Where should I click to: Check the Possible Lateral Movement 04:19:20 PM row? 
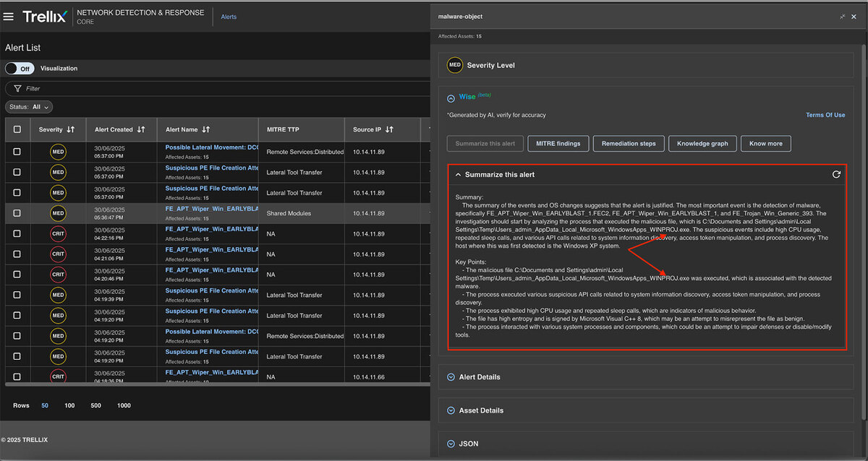pos(17,336)
